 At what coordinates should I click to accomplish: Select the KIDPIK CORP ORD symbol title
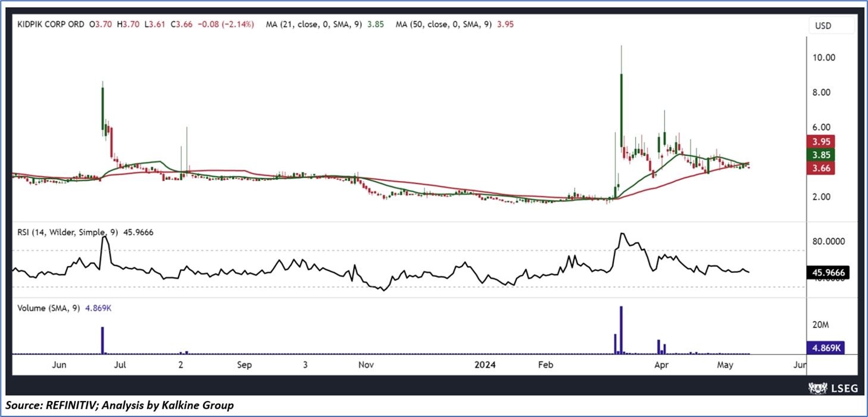pyautogui.click(x=51, y=24)
